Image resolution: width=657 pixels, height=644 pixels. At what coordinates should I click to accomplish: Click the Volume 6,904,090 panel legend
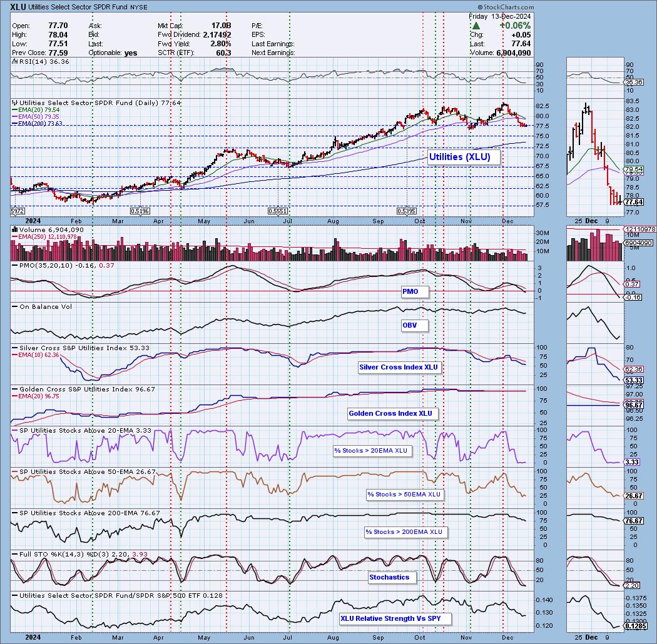coord(48,230)
